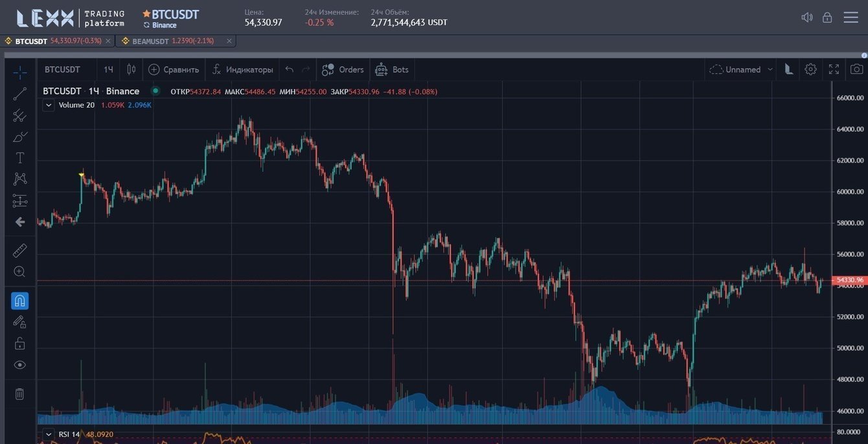The width and height of the screenshot is (868, 444).
Task: Open candlestick chart style selector
Action: pos(131,69)
